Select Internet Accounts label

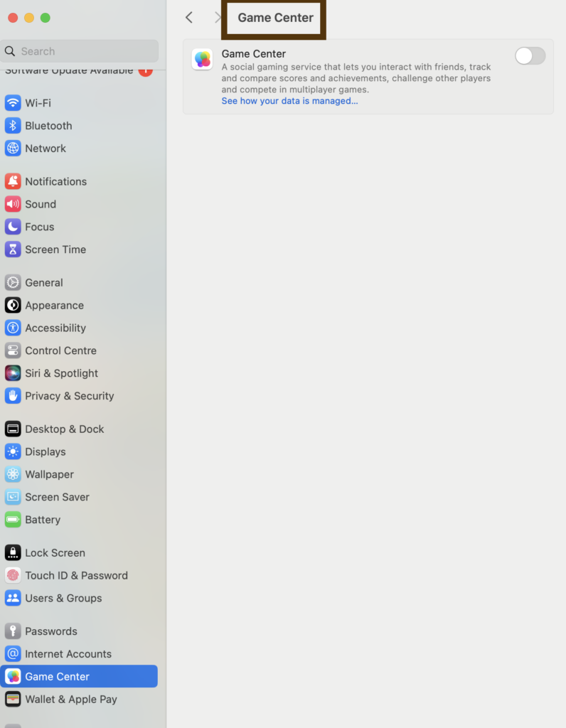pyautogui.click(x=68, y=654)
